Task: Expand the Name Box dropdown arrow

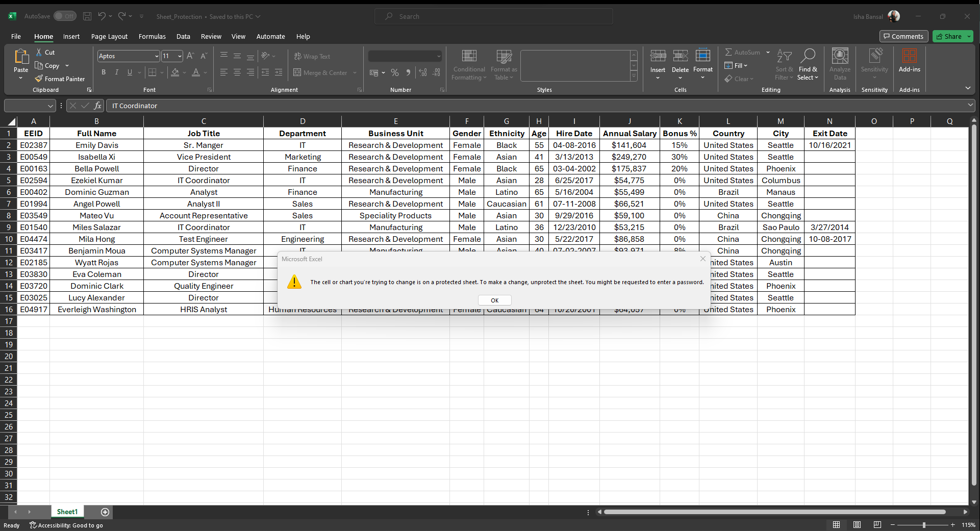Action: pos(50,106)
